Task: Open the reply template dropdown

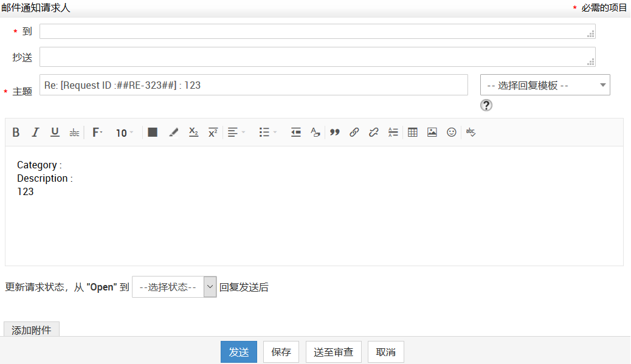Action: (545, 85)
